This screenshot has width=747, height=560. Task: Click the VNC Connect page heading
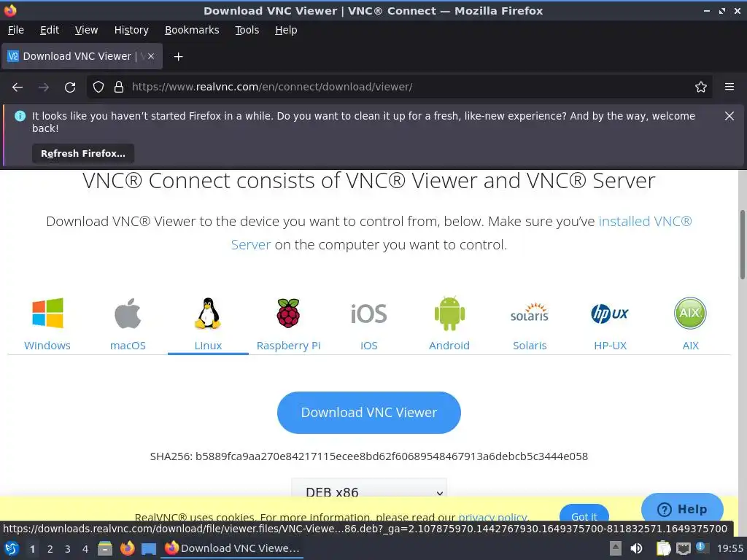pos(368,181)
